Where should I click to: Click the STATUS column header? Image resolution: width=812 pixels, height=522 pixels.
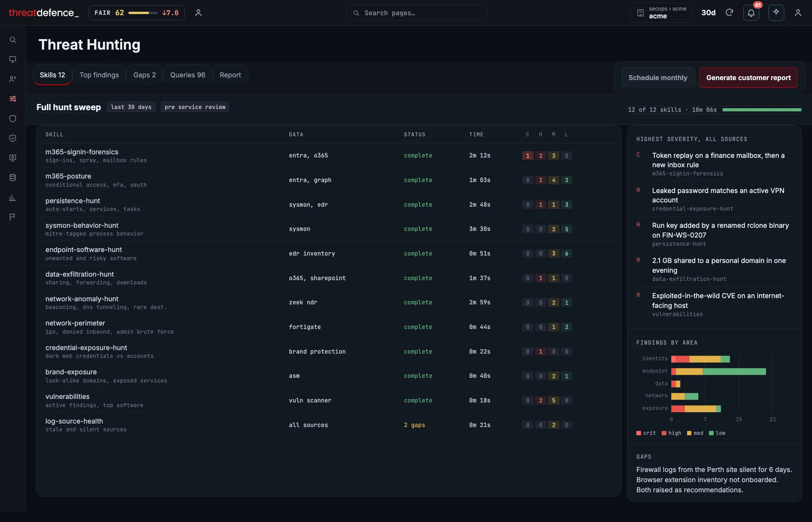click(x=415, y=134)
